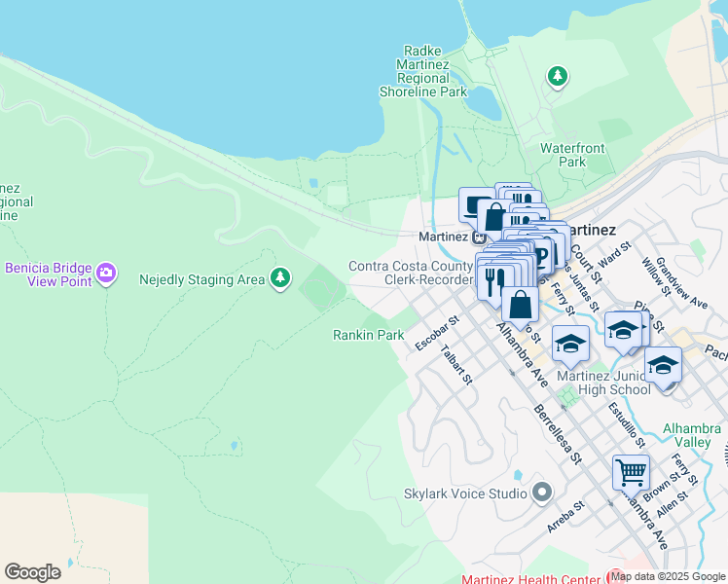
Task: Click the Martinez Junior High School label
Action: [x=604, y=383]
